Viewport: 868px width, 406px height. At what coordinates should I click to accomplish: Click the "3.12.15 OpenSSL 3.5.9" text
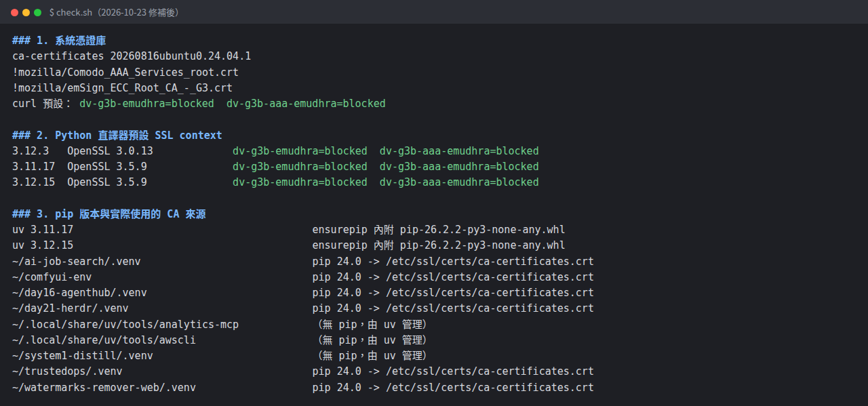coord(80,182)
